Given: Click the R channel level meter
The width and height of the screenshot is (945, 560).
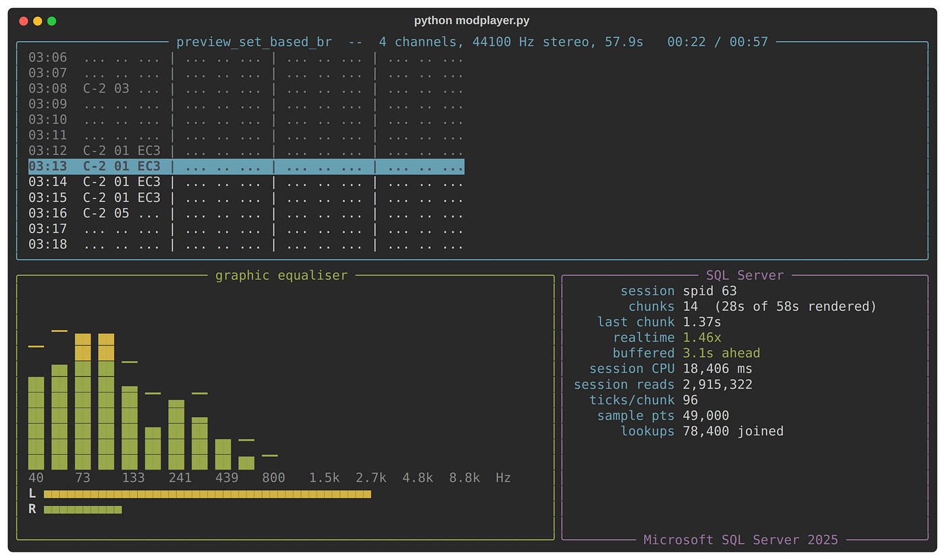Looking at the screenshot, I should pyautogui.click(x=83, y=509).
